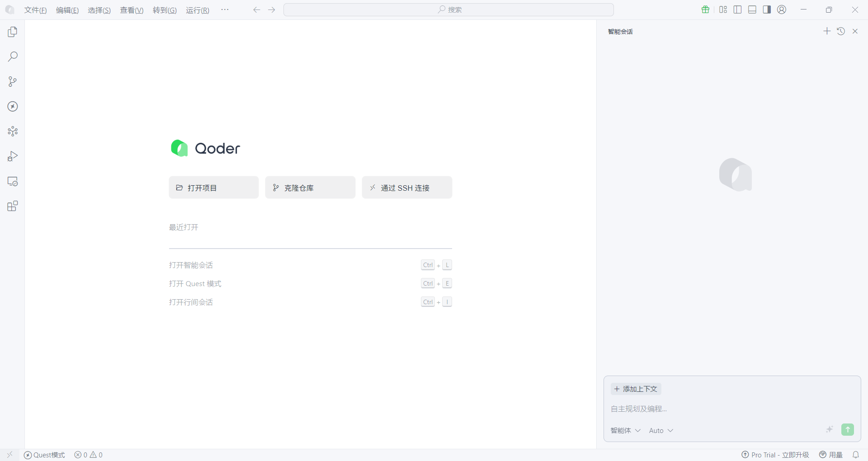Open the Remote Explorer monitor icon

pyautogui.click(x=13, y=181)
